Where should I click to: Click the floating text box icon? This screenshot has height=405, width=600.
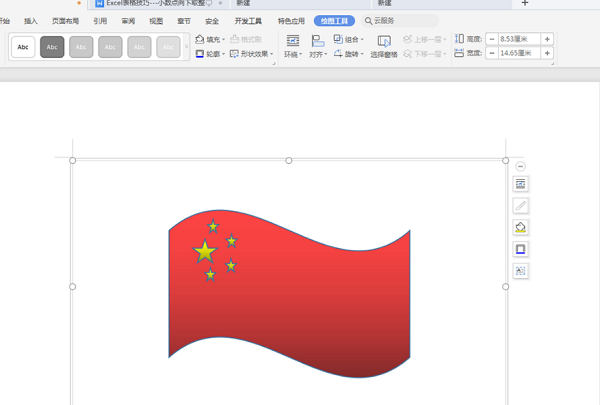point(521,270)
